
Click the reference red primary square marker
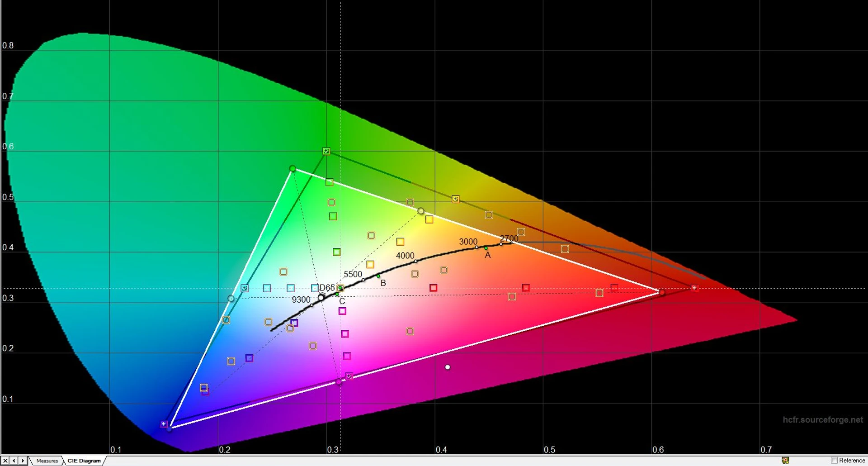tap(694, 288)
